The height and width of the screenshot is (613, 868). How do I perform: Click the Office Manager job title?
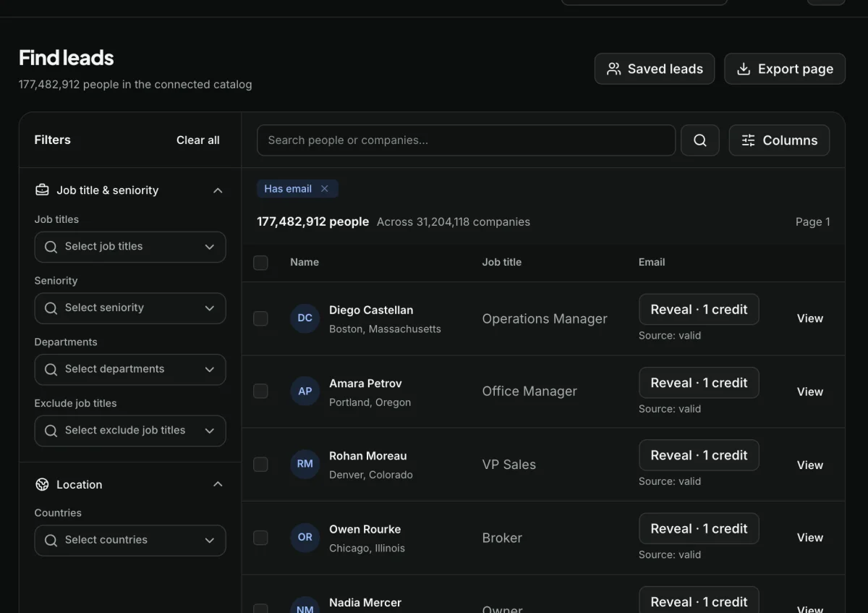click(x=529, y=392)
